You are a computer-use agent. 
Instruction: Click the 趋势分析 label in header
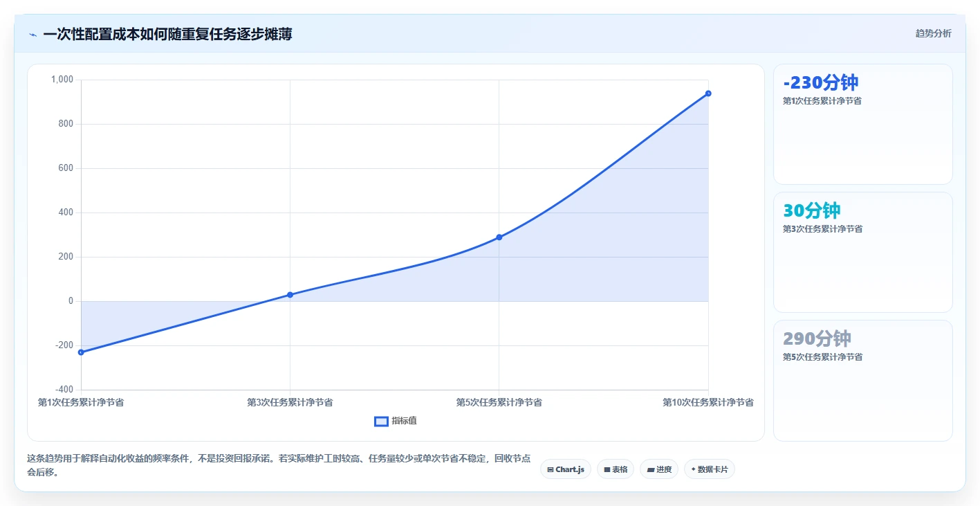[x=933, y=33]
